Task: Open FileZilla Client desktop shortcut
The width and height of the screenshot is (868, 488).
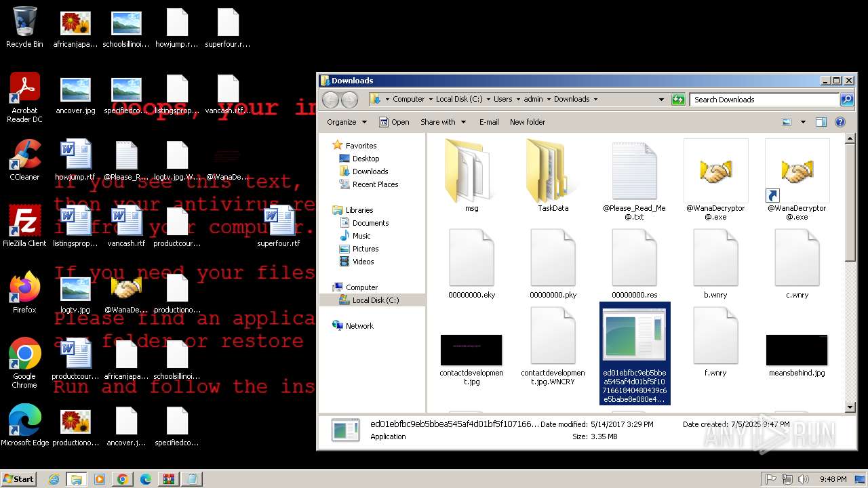Action: pyautogui.click(x=24, y=226)
